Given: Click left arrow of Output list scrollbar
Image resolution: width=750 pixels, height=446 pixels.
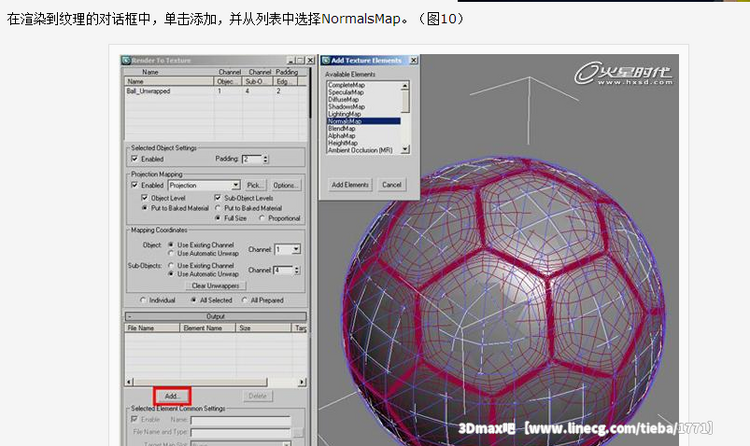Looking at the screenshot, I should click(129, 382).
